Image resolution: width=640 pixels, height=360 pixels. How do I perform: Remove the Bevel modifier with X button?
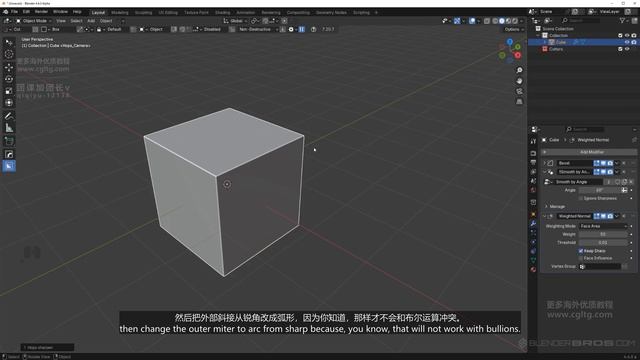click(x=624, y=163)
